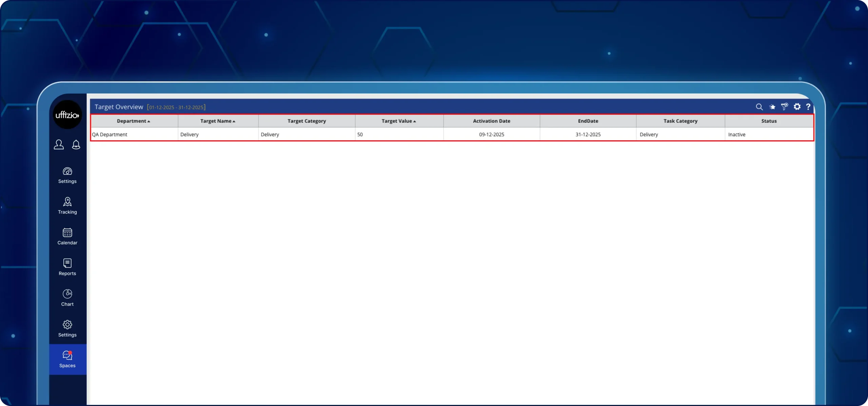868x406 pixels.
Task: Open the notifications bell
Action: tap(76, 145)
